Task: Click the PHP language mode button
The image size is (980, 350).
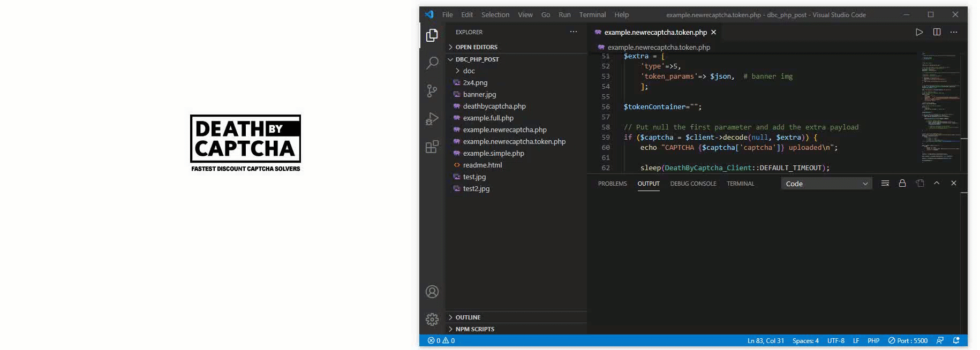Action: 873,341
